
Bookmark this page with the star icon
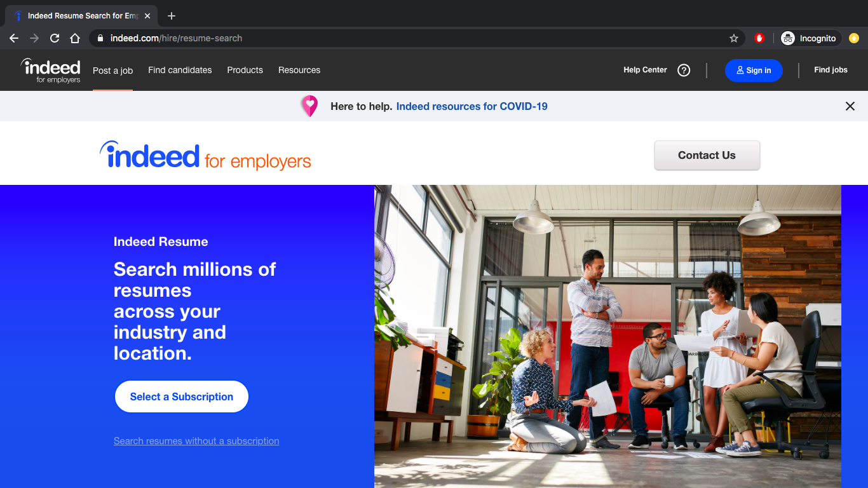point(734,38)
